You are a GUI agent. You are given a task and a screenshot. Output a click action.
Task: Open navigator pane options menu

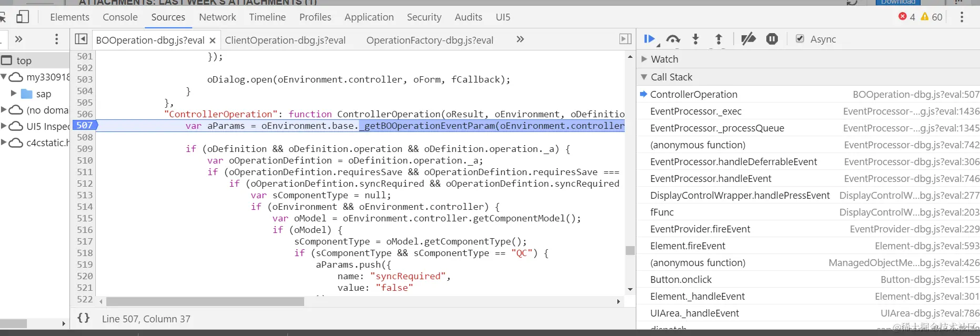point(56,39)
